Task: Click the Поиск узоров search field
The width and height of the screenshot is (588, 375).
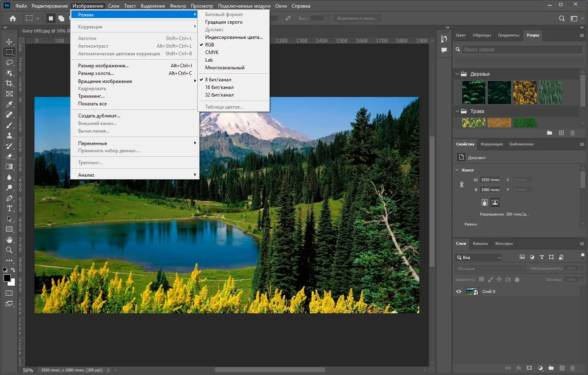Action: [522, 50]
